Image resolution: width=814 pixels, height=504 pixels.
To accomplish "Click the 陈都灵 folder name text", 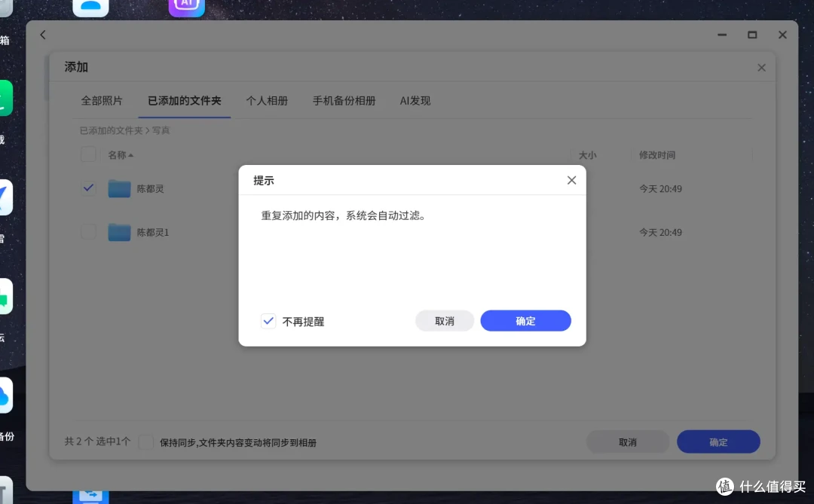I will point(151,189).
